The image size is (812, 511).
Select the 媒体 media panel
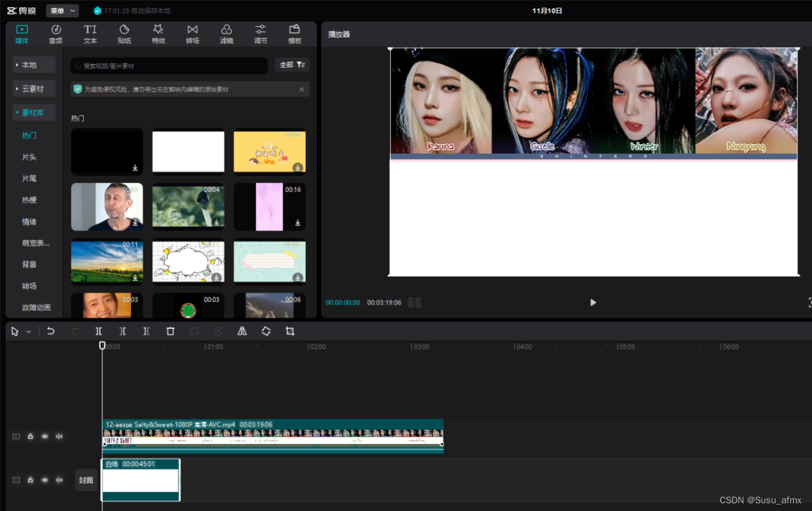22,34
